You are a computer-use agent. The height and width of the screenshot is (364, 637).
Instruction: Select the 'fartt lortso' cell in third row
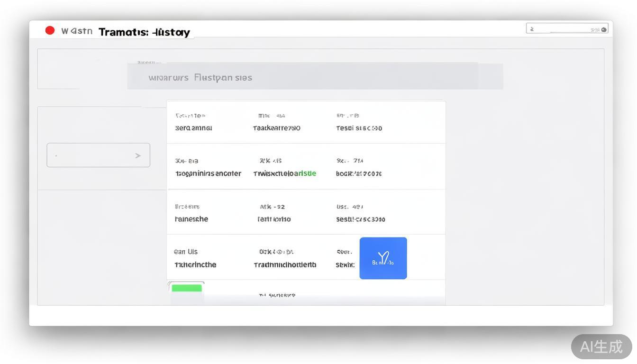point(274,219)
